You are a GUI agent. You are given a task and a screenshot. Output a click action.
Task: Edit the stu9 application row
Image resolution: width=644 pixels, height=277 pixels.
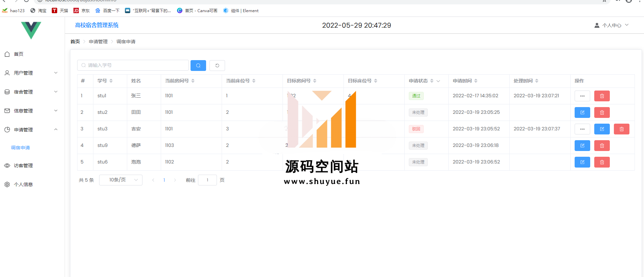click(582, 146)
